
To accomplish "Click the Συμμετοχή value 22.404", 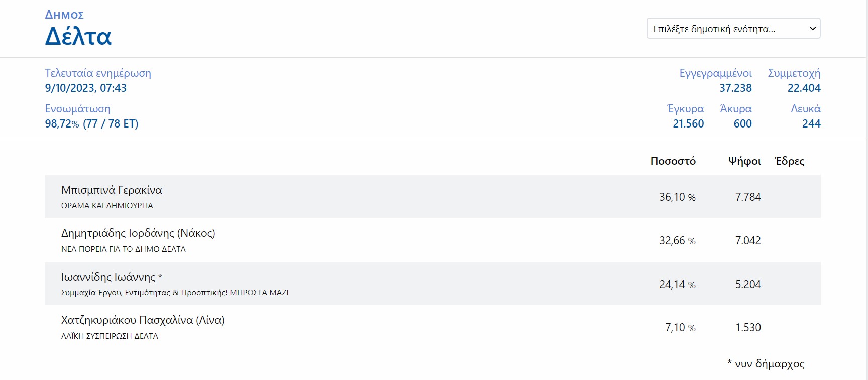I will tap(804, 88).
